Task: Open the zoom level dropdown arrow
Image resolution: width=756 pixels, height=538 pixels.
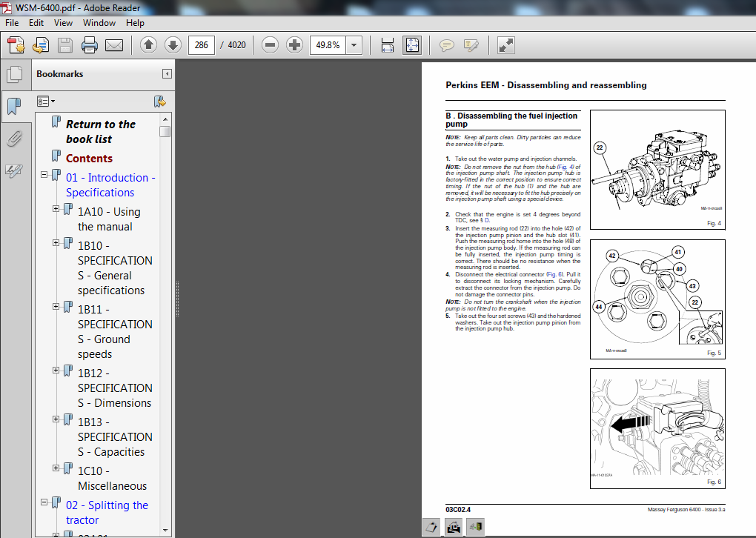Action: click(x=354, y=45)
